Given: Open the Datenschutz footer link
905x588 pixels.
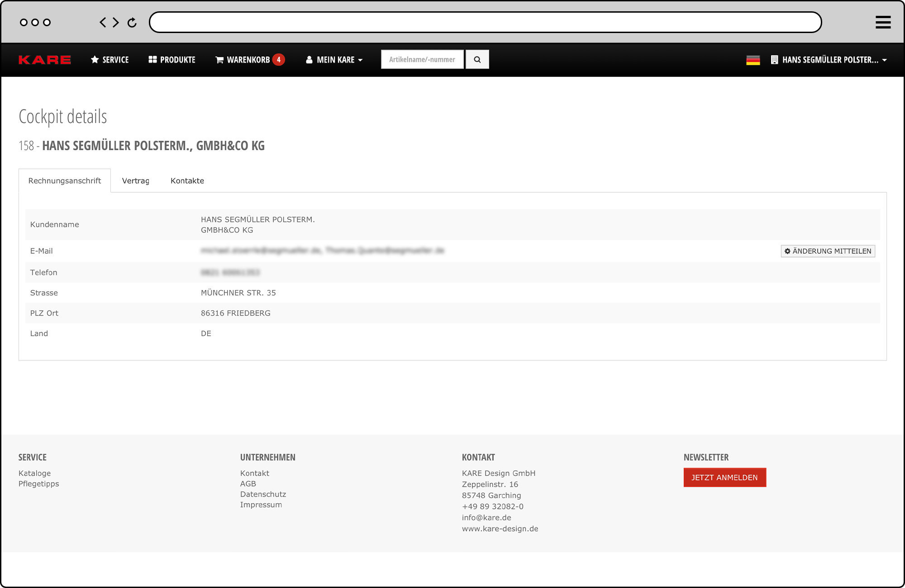Looking at the screenshot, I should click(x=263, y=494).
